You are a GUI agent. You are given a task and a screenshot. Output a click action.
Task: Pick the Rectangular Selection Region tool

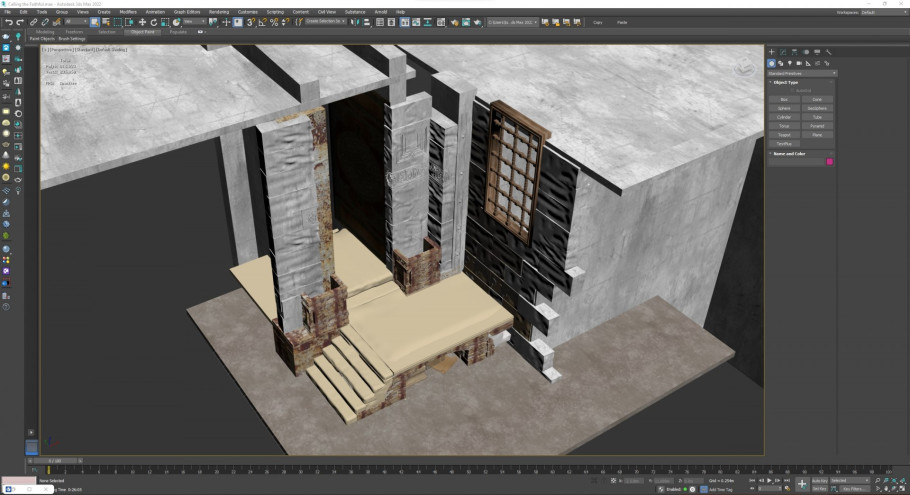[x=118, y=22]
